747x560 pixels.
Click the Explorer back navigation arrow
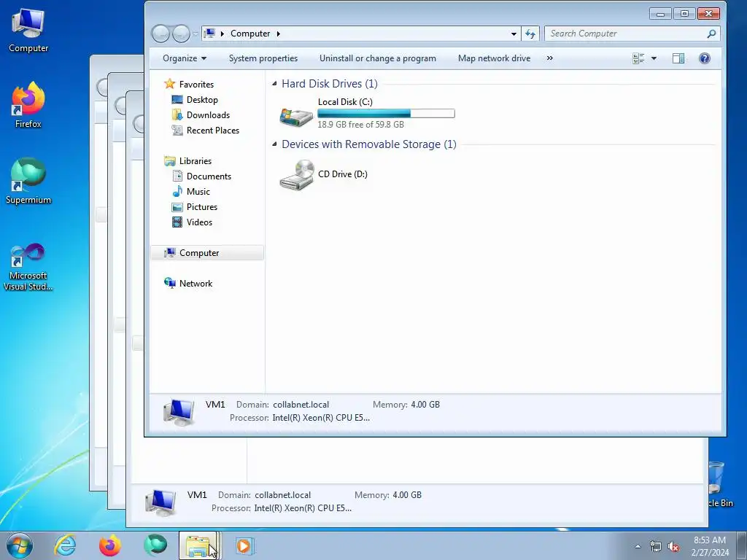click(161, 34)
